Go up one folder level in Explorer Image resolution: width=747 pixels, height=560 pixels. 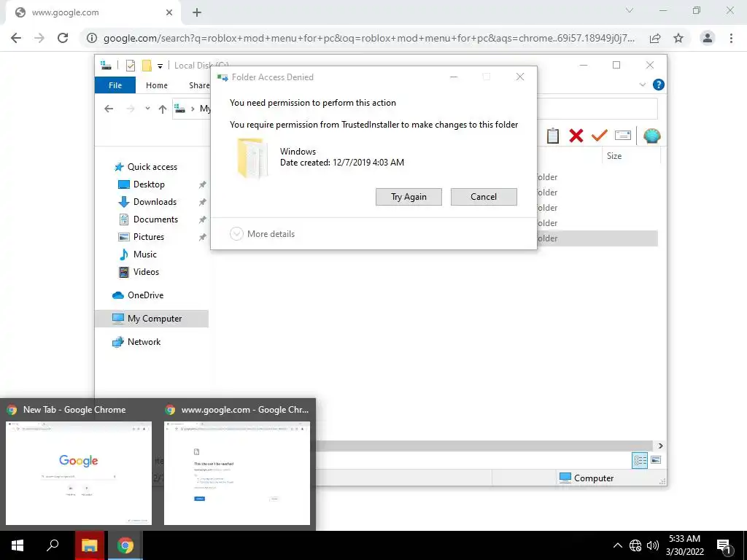(x=163, y=109)
